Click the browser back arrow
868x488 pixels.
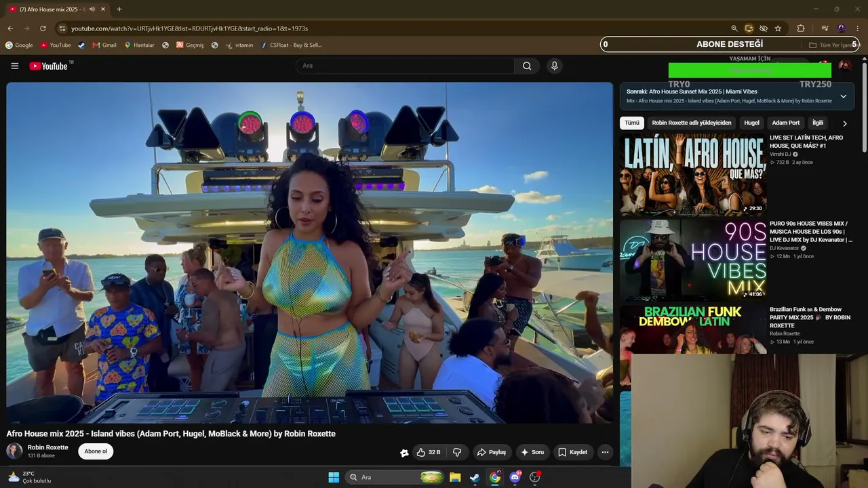(10, 28)
